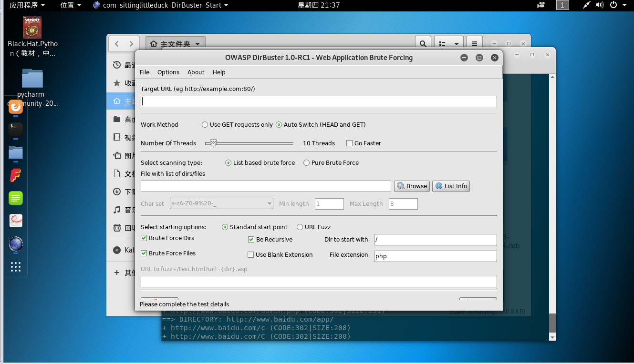
Task: Launch the red F application in the dock
Action: [16, 175]
